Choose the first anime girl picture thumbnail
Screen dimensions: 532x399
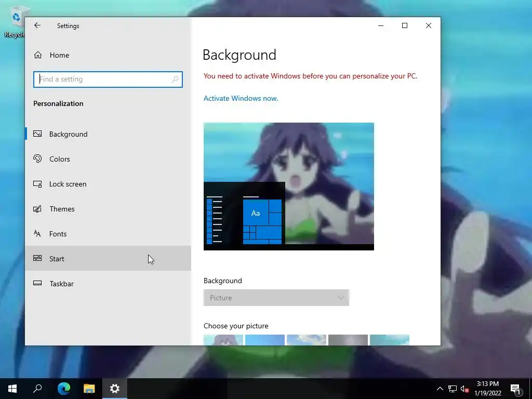tap(223, 340)
